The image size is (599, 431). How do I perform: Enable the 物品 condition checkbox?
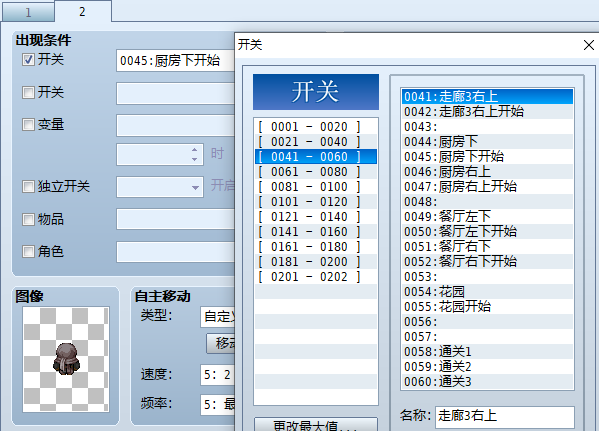(x=28, y=219)
